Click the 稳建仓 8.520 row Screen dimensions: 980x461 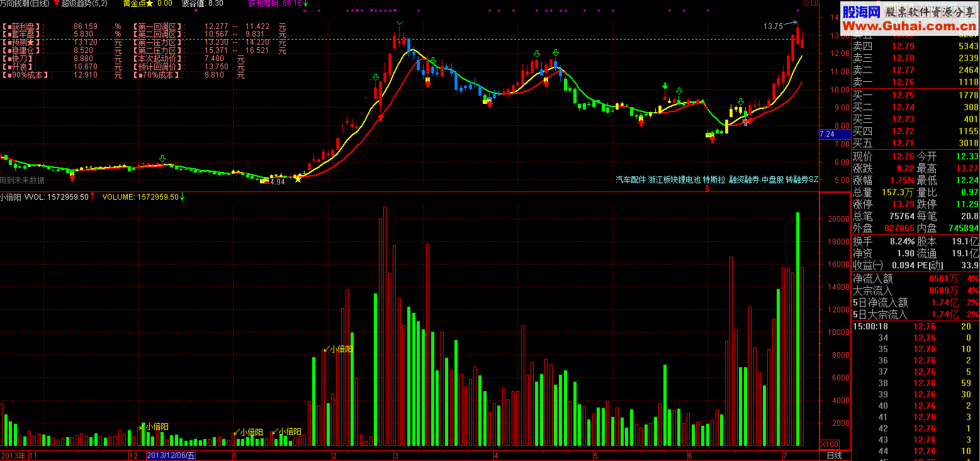coord(62,50)
